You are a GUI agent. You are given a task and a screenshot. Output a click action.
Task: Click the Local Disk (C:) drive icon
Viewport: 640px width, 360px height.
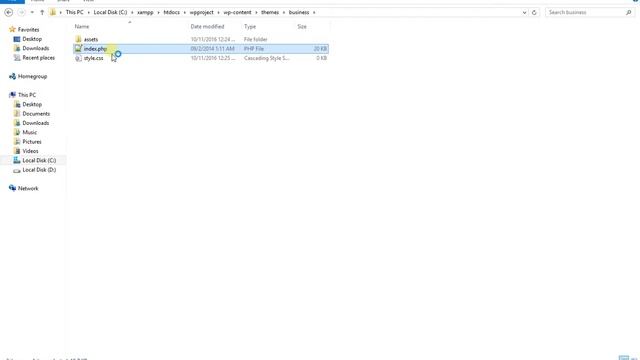pos(17,160)
